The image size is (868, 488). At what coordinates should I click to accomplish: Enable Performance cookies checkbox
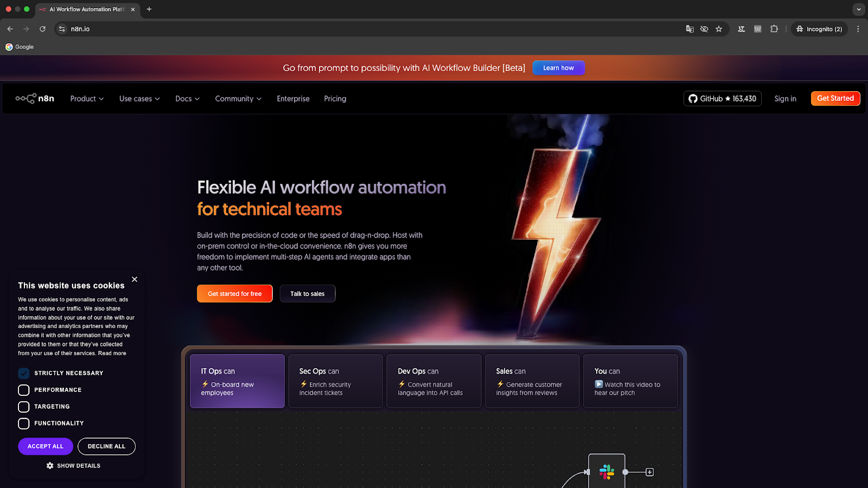pyautogui.click(x=23, y=390)
